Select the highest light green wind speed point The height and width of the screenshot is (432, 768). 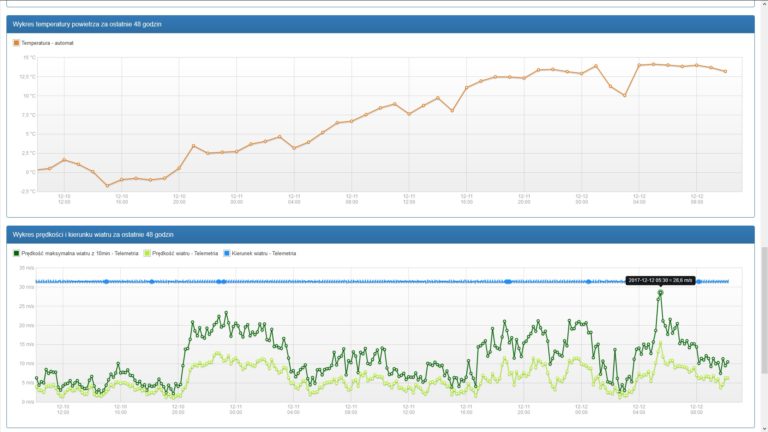(x=660, y=343)
